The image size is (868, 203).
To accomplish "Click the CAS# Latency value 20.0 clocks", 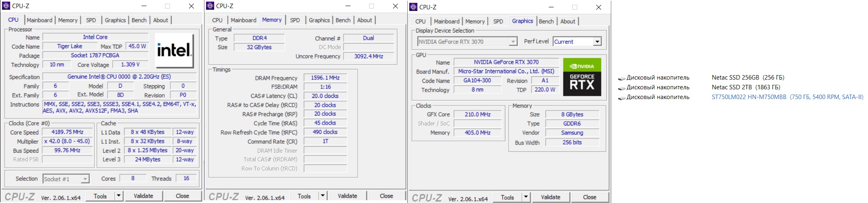I will tap(325, 96).
